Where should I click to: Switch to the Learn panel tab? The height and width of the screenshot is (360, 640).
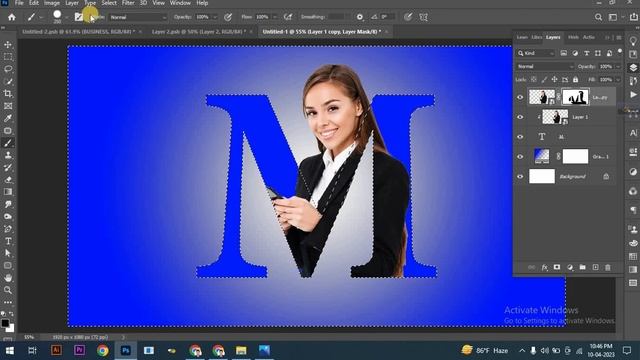(522, 37)
